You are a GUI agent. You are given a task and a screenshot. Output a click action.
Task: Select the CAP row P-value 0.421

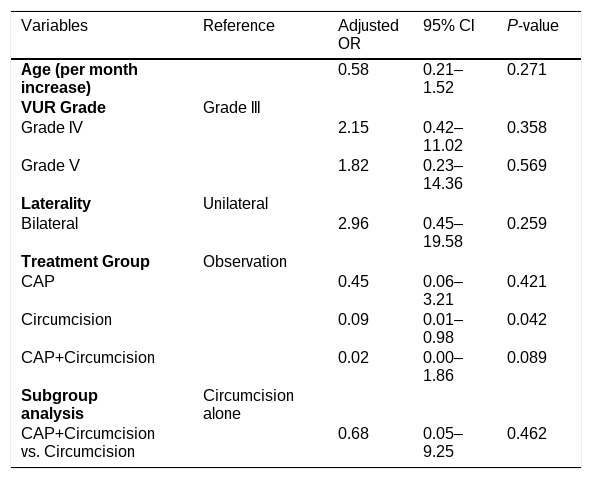click(527, 282)
